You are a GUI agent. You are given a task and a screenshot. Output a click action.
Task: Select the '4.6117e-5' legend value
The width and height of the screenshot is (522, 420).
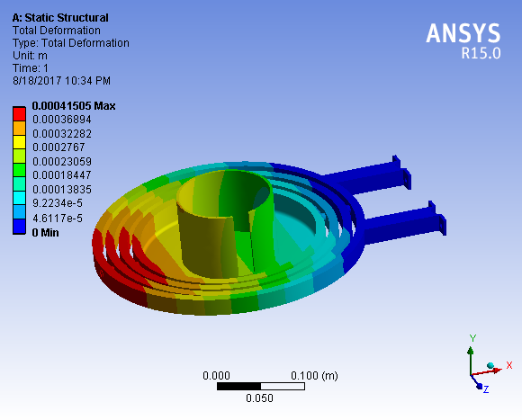tap(58, 219)
